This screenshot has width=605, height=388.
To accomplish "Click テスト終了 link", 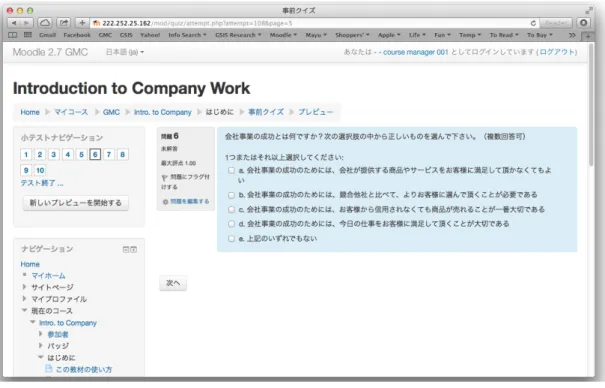I will click(x=42, y=183).
